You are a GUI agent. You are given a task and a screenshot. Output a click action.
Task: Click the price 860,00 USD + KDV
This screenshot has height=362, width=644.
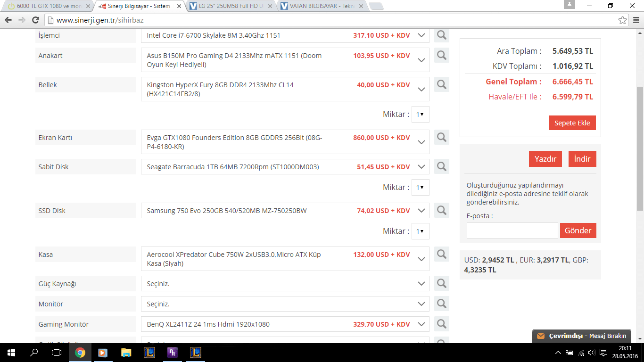(x=381, y=138)
